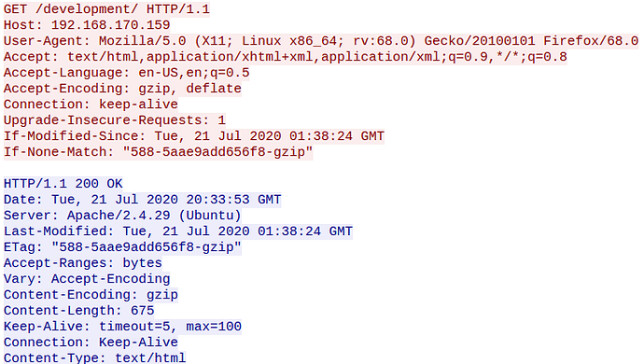This screenshot has height=364, width=644.
Task: Select the Accept-Encoding gzip, deflate line
Action: (x=122, y=89)
